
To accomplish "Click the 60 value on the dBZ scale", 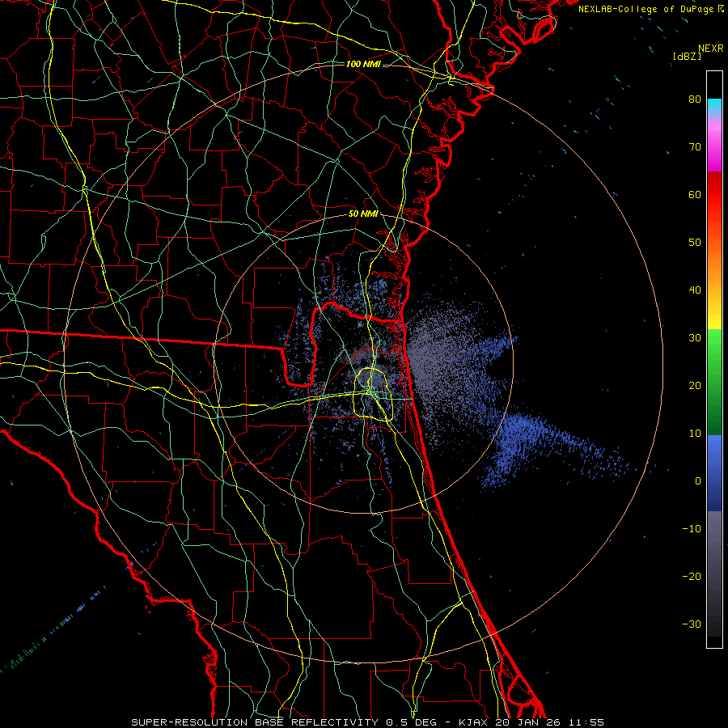I will coord(695,194).
